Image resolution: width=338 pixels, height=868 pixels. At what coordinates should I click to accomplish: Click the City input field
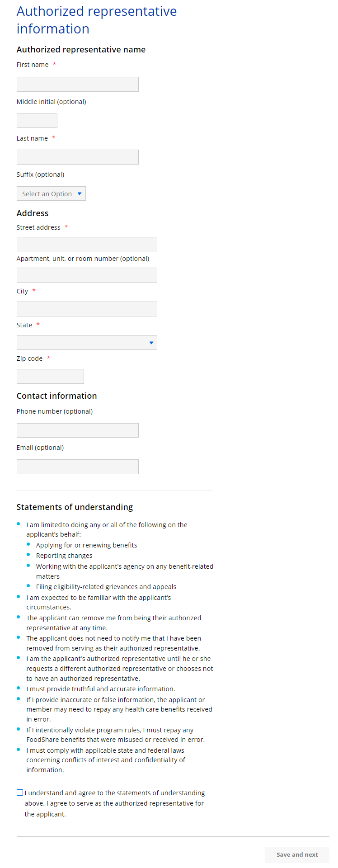coord(87,309)
